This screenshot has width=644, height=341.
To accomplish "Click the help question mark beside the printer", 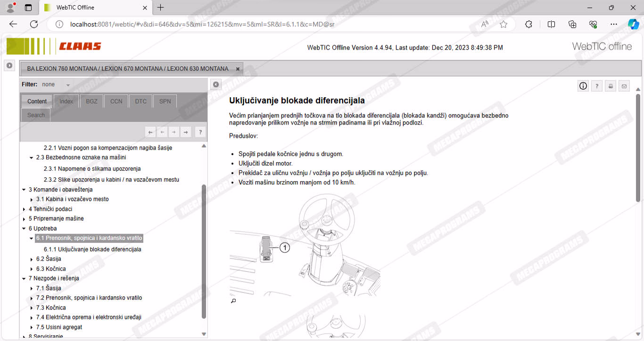I will 597,86.
